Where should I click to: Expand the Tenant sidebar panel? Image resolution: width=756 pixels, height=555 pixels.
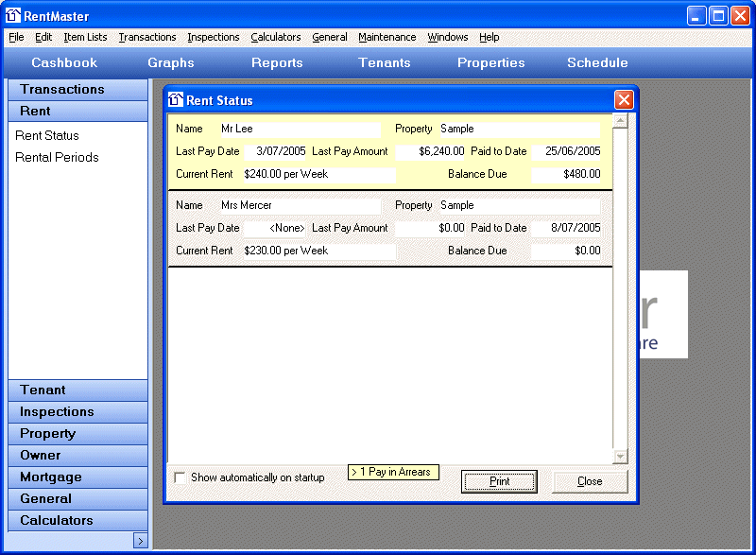click(x=77, y=390)
